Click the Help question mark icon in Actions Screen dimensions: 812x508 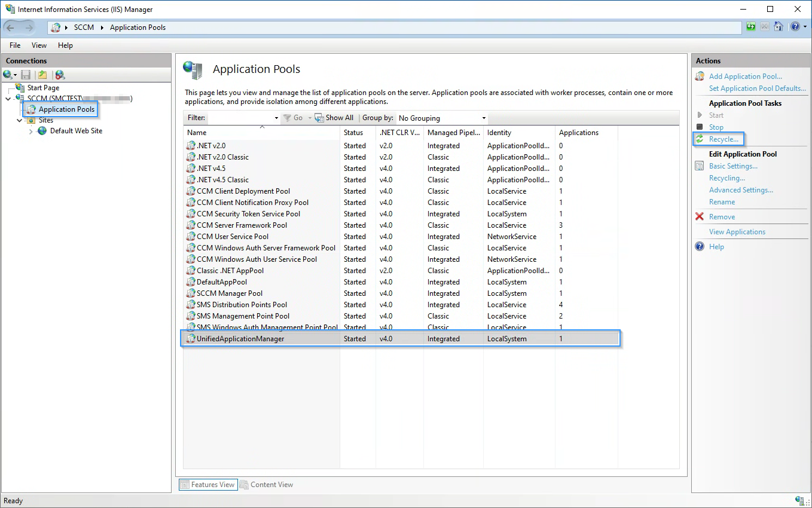click(700, 247)
